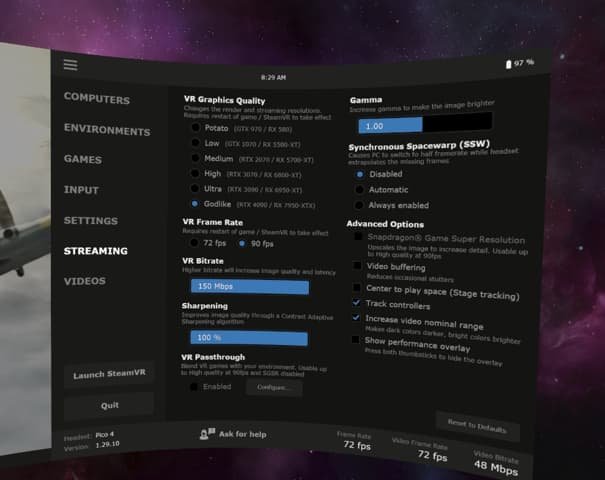605x480 pixels.
Task: Set VR frame rate to 72 fps
Action: tap(194, 243)
